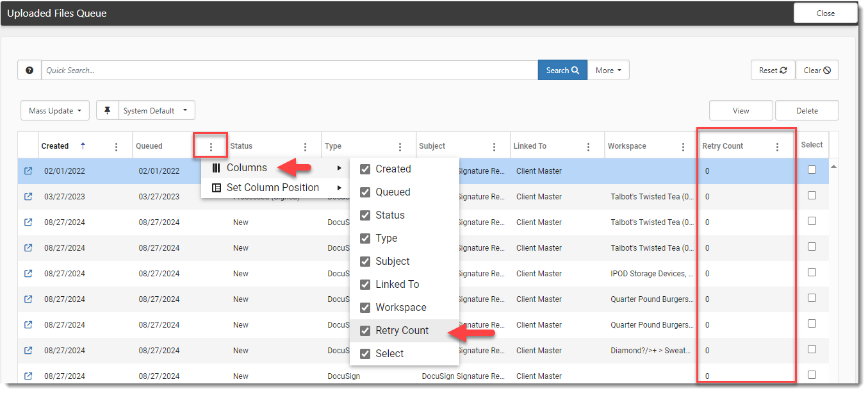Open the Status column three-dot menu
868x393 pixels.
(306, 147)
